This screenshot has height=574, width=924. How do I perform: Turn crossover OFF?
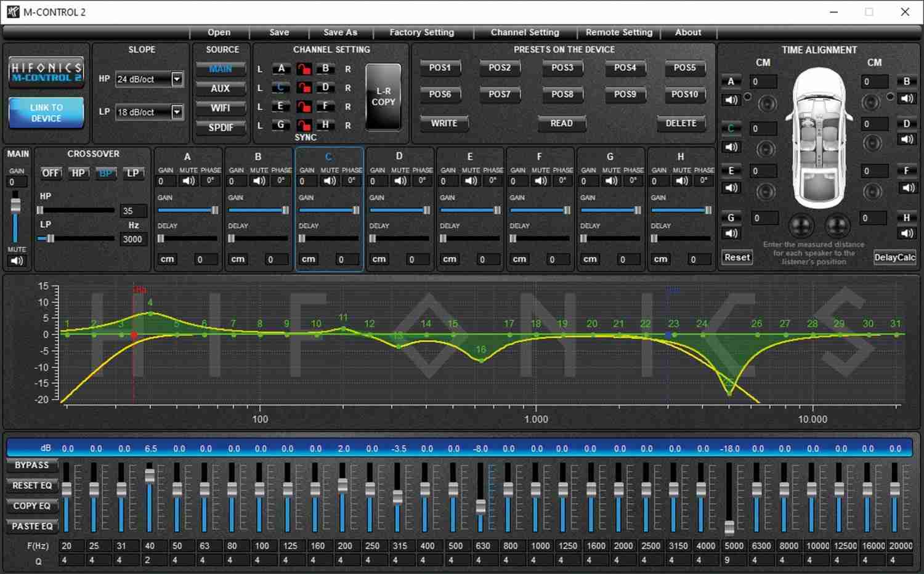click(51, 173)
